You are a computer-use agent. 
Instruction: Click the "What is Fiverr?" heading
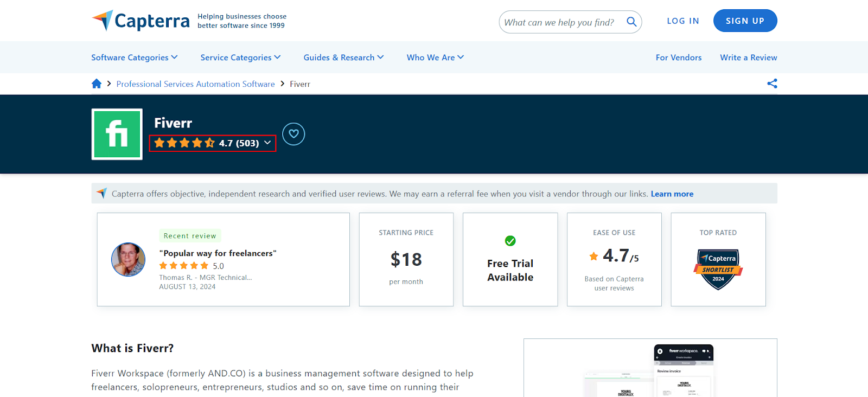pos(132,348)
